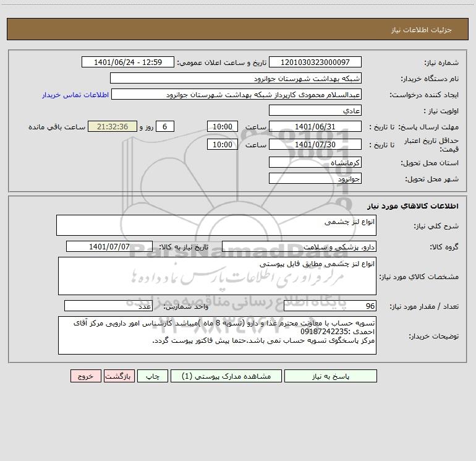Screen dimensions: 476x461
Task: Click the ساعت باقی مانده label
Action: [x=57, y=127]
